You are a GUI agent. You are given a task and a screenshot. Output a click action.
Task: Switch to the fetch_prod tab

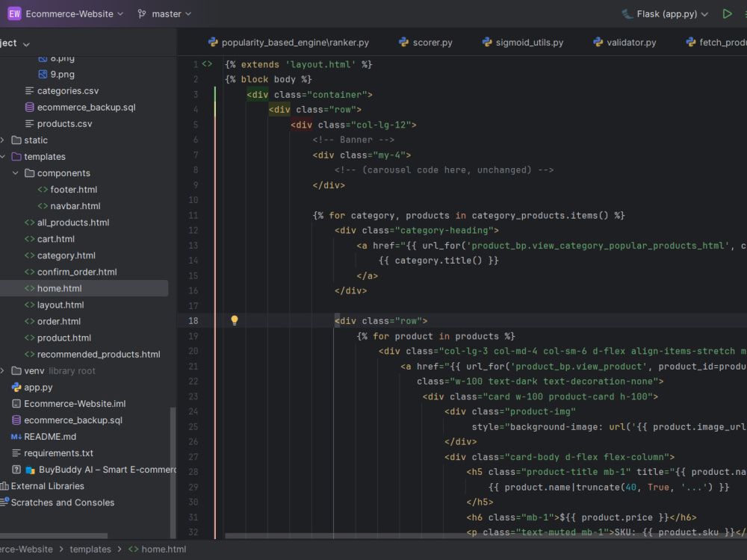(716, 43)
